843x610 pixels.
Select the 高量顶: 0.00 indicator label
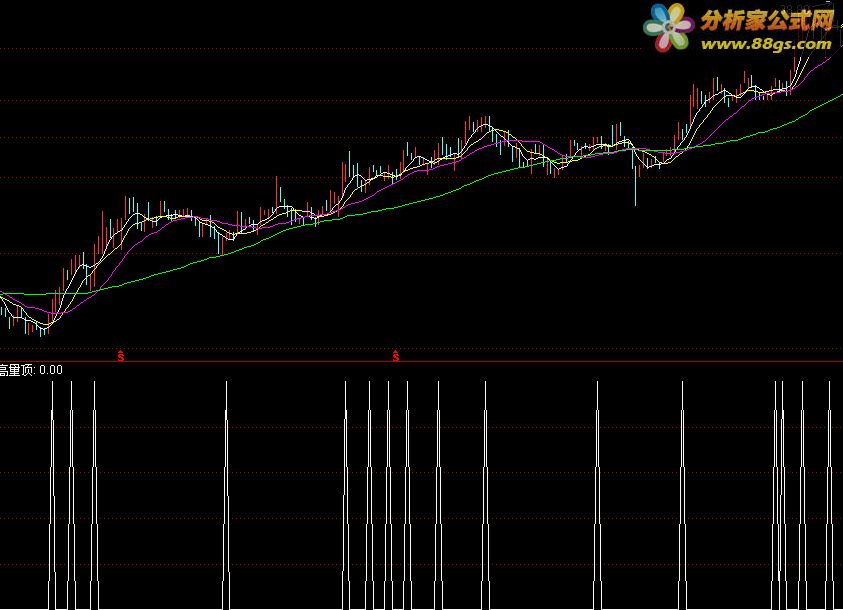[x=31, y=370]
